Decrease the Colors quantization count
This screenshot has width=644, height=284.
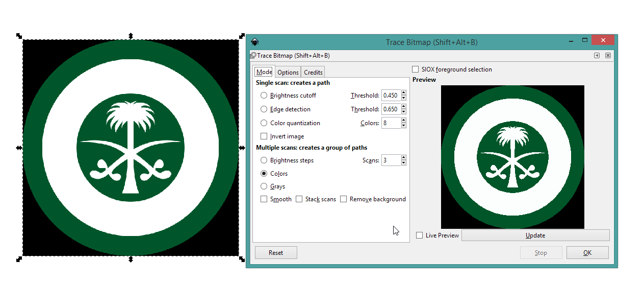404,126
